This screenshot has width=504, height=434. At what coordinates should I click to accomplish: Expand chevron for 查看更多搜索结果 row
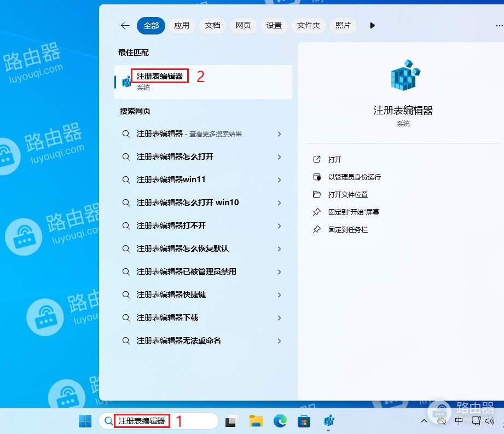pyautogui.click(x=279, y=134)
